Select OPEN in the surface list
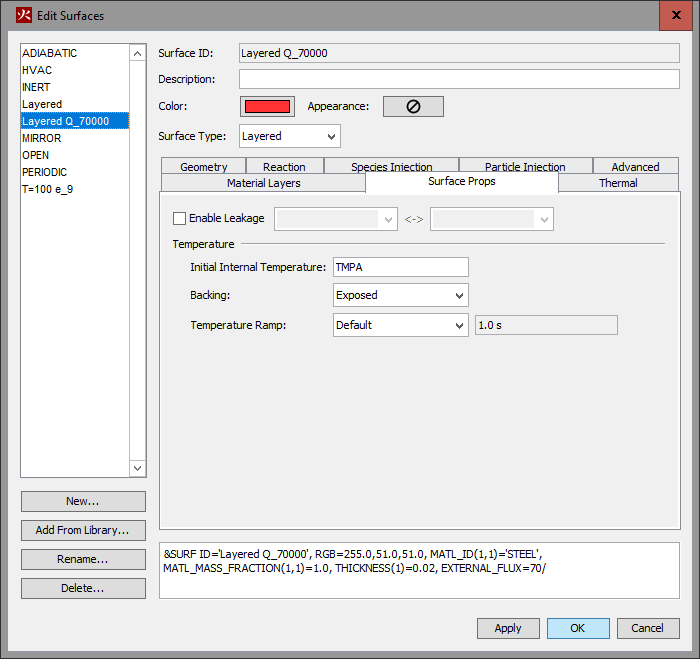Screen dimensions: 700x659 [75, 155]
